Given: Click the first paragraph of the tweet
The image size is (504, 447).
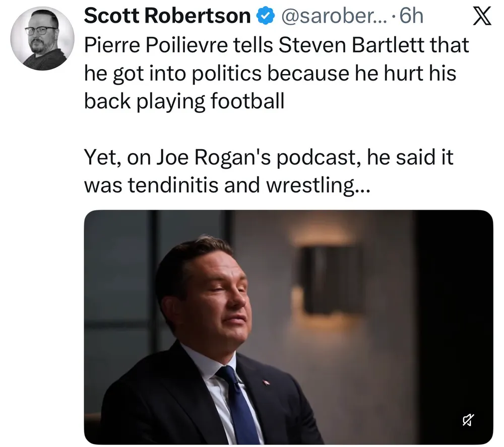Looking at the screenshot, I should click(x=276, y=74).
